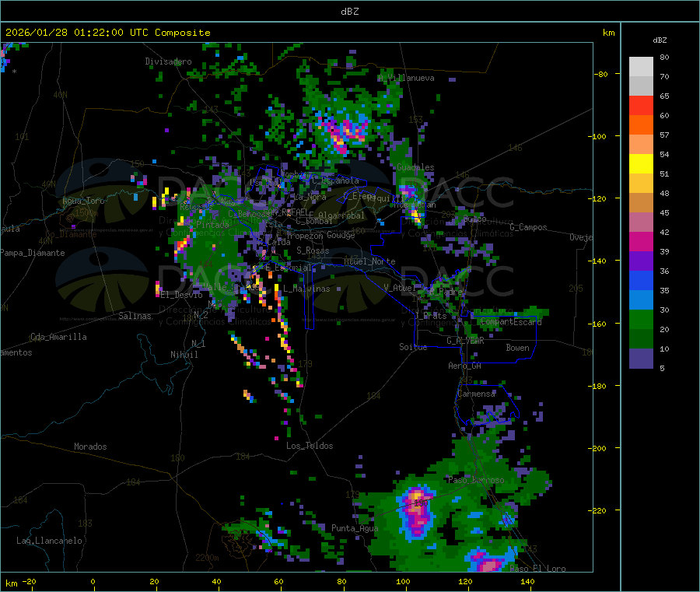Click the 100 km horizontal axis tick
This screenshot has height=592, width=700.
pos(403,581)
